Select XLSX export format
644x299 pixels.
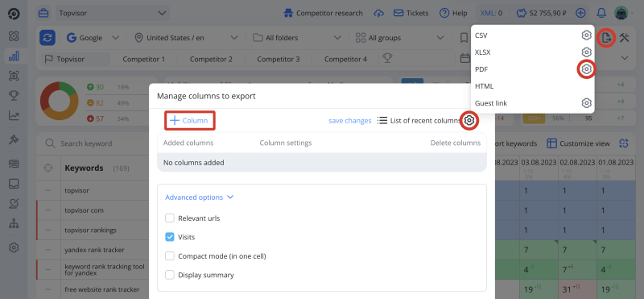pos(482,52)
